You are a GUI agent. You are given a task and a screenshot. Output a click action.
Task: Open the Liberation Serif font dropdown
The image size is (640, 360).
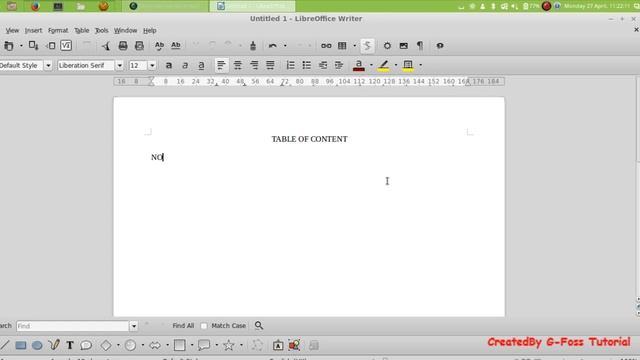click(119, 65)
